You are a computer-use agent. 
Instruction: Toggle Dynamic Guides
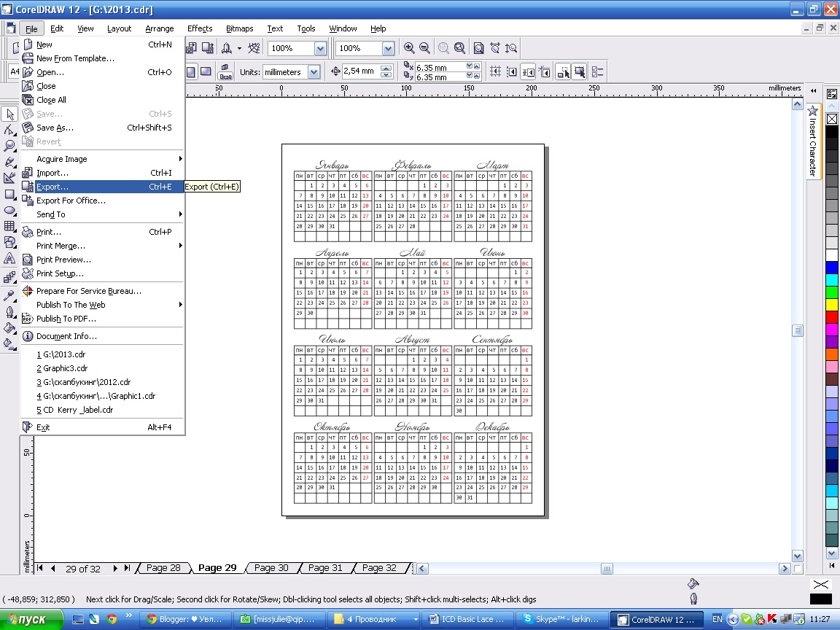tap(544, 71)
